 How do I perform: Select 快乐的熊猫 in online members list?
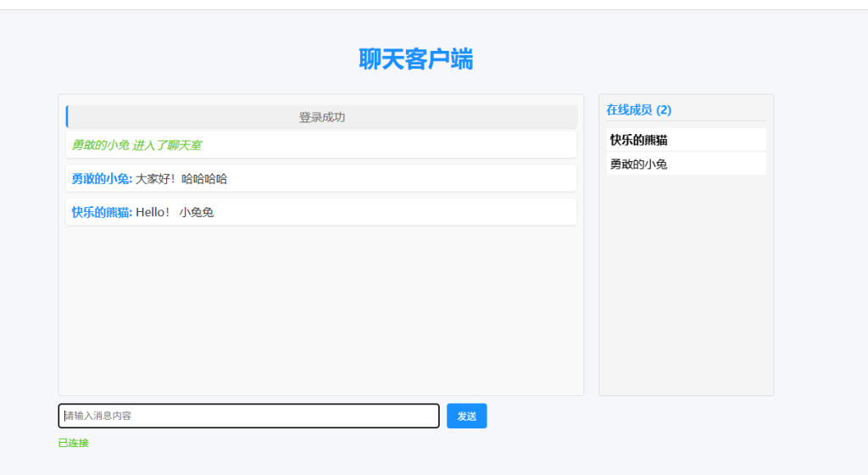coord(638,140)
